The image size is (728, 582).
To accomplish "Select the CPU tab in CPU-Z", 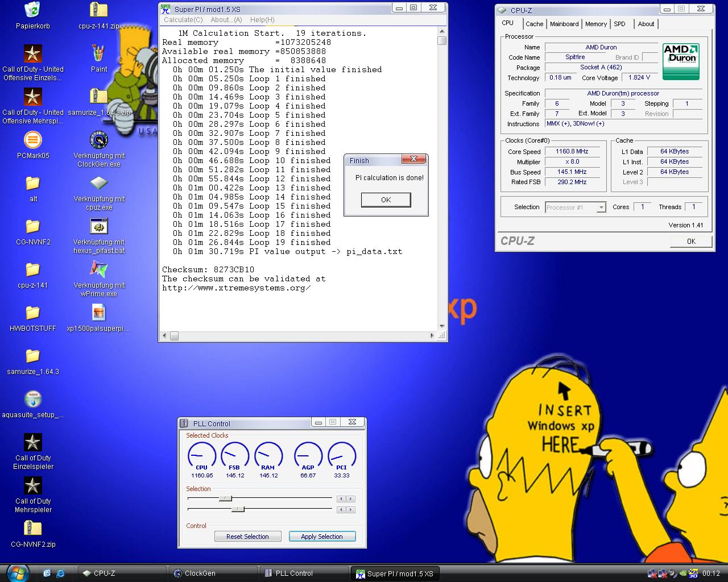I will [x=508, y=23].
